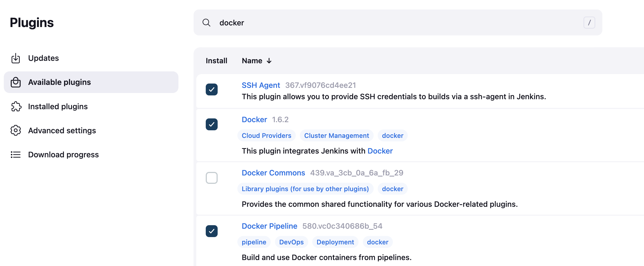Open Advanced settings page
Screen dimensions: 644x266
click(x=91, y=131)
